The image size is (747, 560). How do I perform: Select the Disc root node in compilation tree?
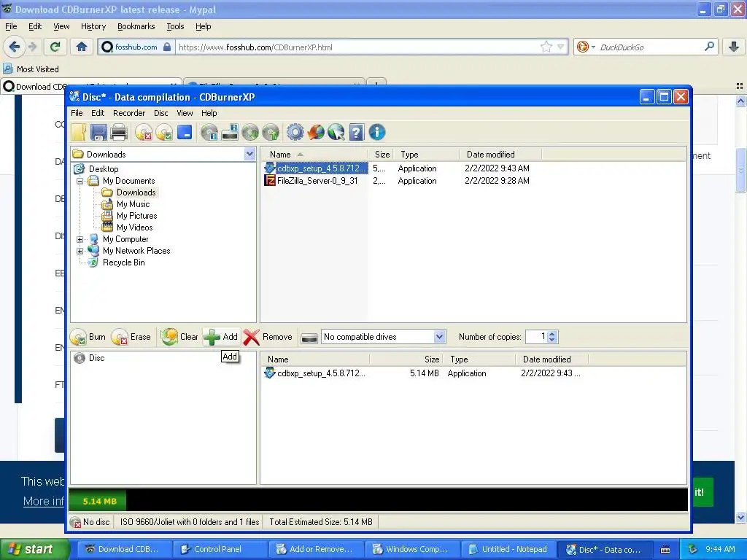click(x=96, y=358)
